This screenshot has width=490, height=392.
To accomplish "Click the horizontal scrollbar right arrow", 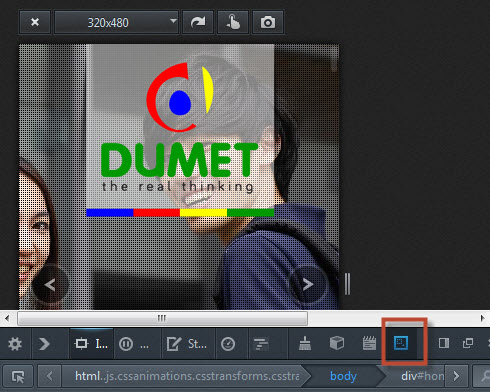I will click(482, 318).
